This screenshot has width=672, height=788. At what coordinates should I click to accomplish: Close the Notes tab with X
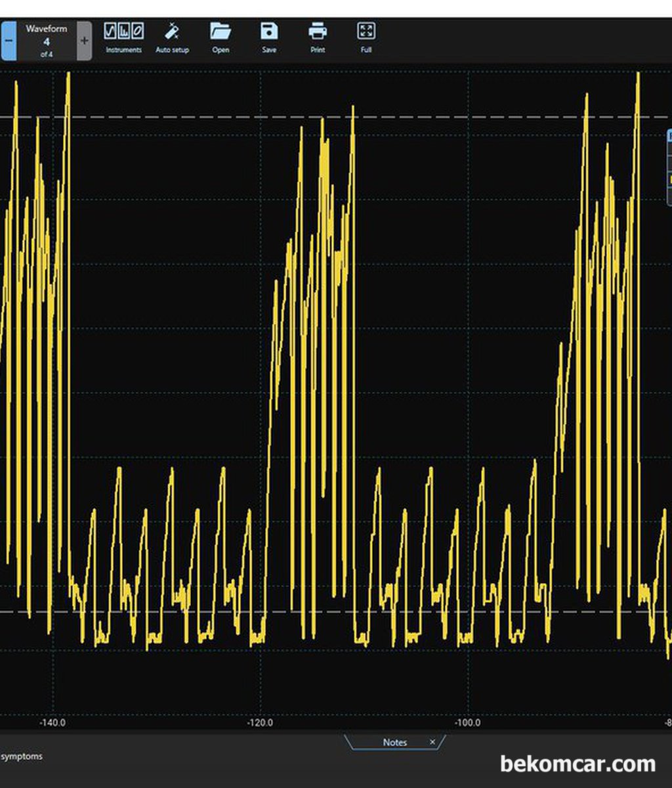[x=432, y=742]
